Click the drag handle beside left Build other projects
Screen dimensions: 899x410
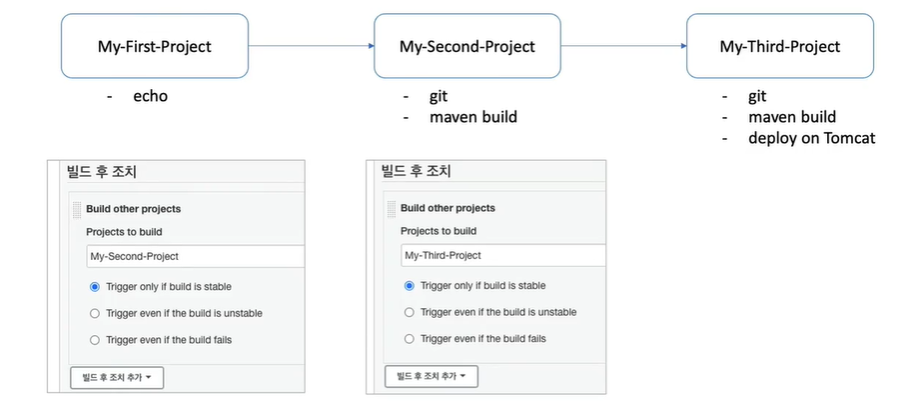pyautogui.click(x=77, y=210)
